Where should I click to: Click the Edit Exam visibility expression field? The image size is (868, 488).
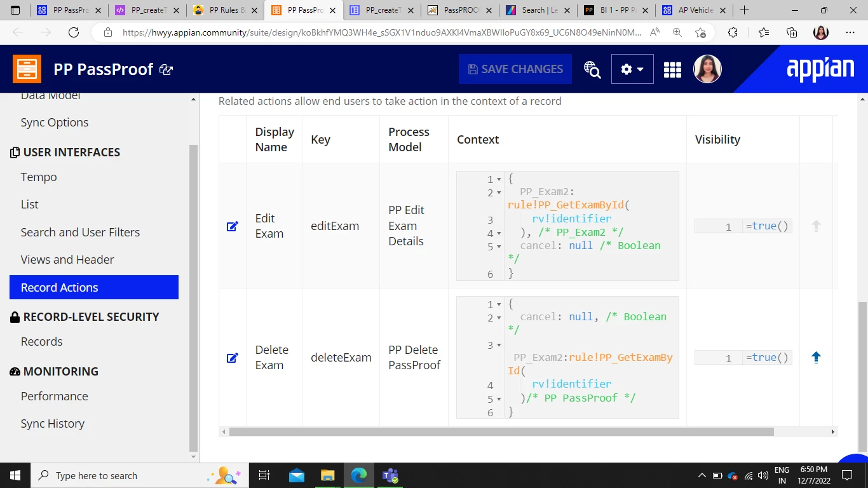pos(743,226)
